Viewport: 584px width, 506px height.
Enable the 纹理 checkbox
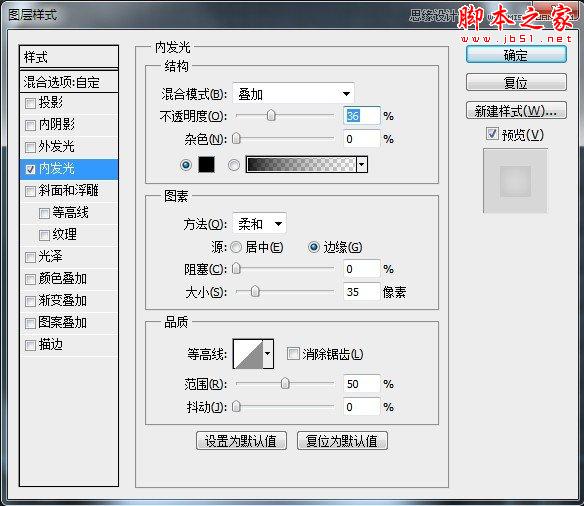(x=44, y=235)
